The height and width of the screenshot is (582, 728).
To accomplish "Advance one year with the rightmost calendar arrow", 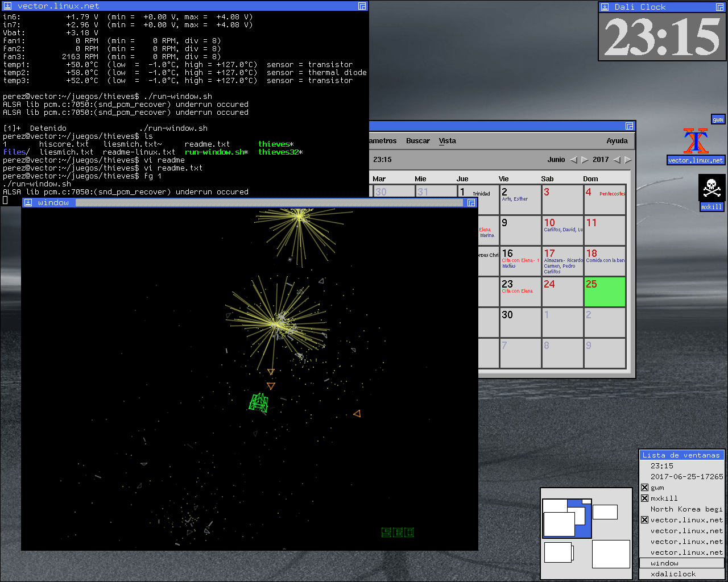I will pyautogui.click(x=628, y=160).
